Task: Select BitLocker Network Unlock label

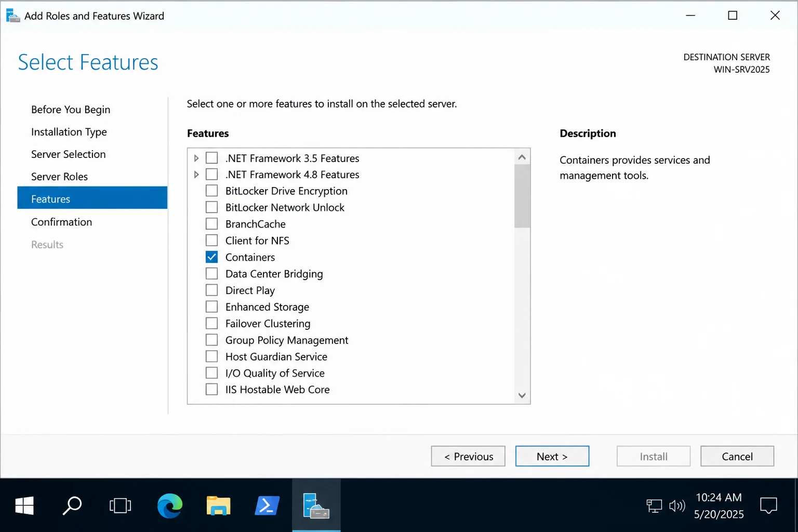Action: pyautogui.click(x=285, y=207)
